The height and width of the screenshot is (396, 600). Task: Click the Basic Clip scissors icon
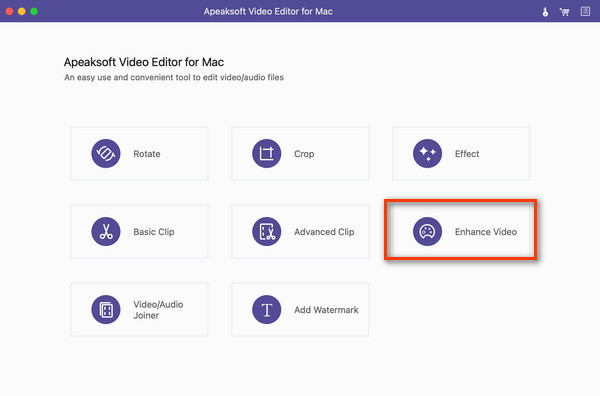106,231
